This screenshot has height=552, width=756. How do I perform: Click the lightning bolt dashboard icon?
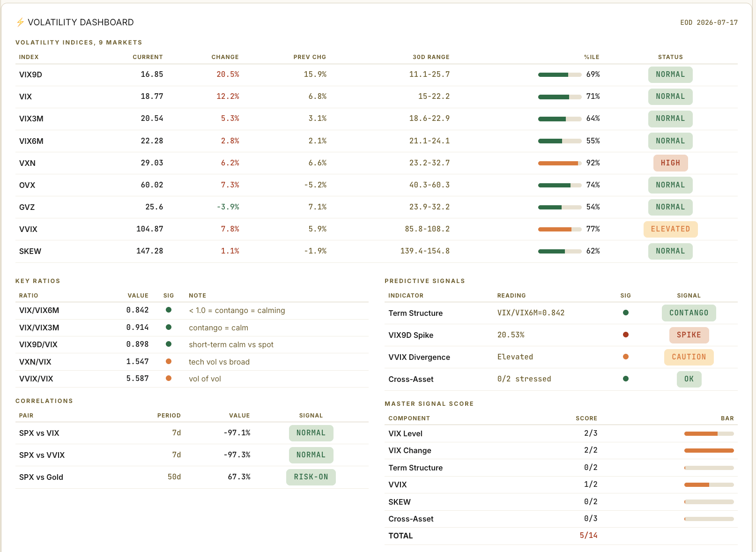click(20, 22)
